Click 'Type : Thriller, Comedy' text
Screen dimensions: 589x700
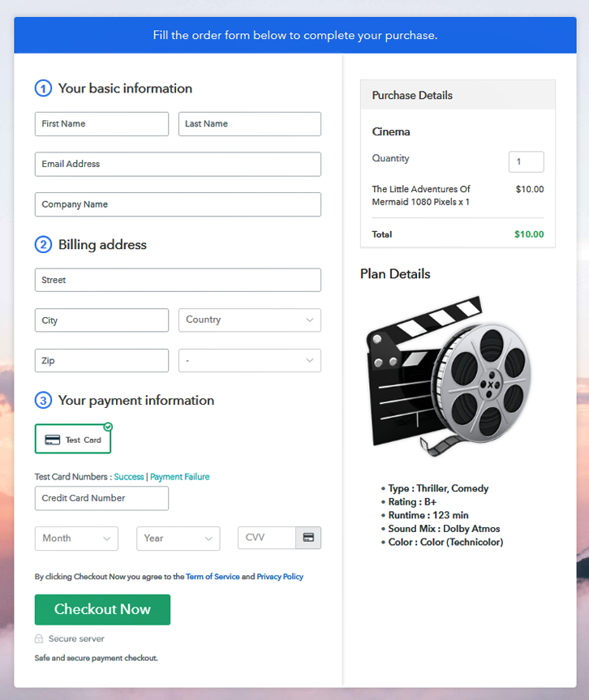tap(438, 488)
